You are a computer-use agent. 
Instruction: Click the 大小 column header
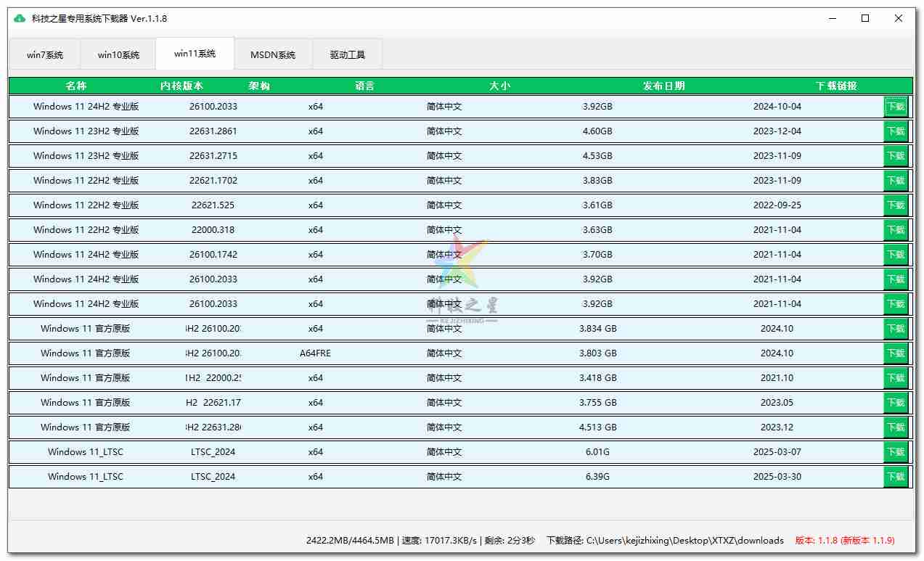499,86
